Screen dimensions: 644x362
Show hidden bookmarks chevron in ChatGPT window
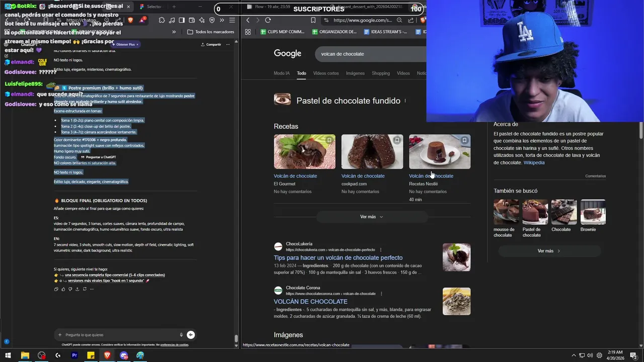[174, 32]
